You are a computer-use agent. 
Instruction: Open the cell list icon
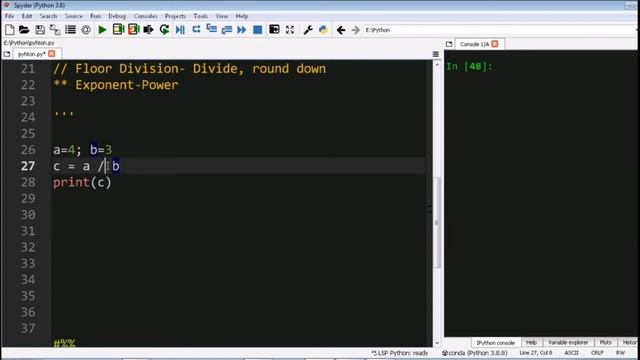[x=70, y=30]
